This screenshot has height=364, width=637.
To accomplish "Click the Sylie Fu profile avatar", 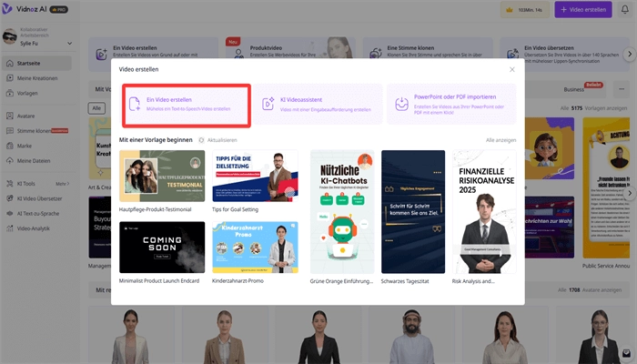I will 10,36.
